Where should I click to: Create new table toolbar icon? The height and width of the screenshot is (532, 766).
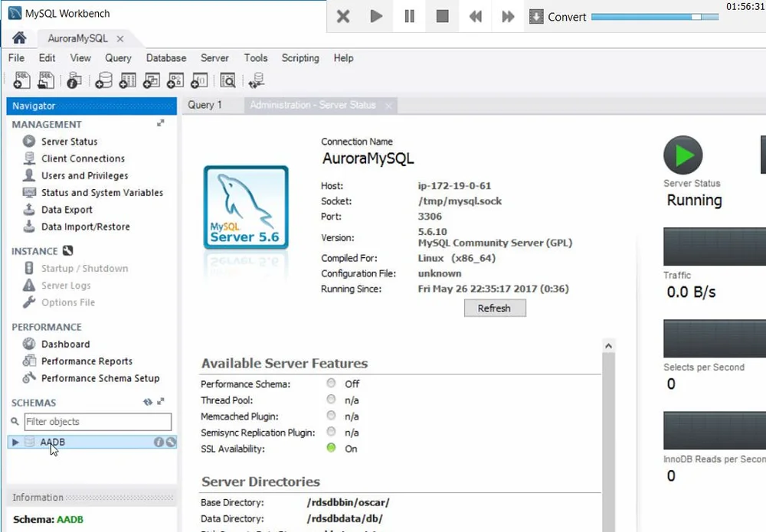tap(127, 80)
